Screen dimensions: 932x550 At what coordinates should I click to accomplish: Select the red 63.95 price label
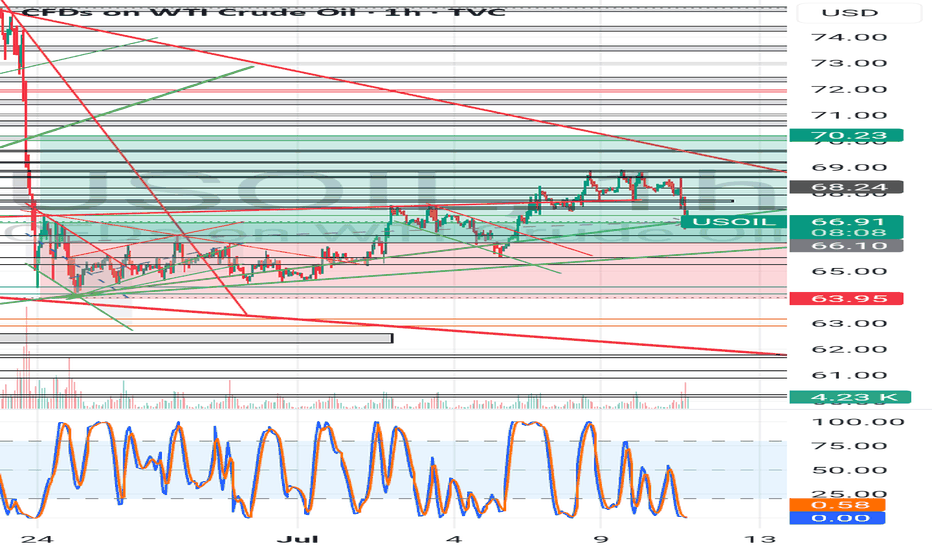[846, 298]
